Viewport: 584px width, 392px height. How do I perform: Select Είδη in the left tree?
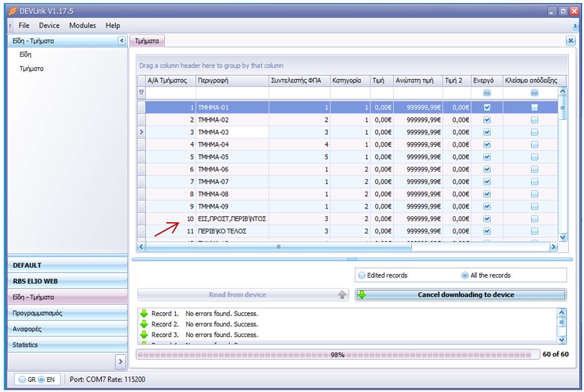pyautogui.click(x=26, y=55)
